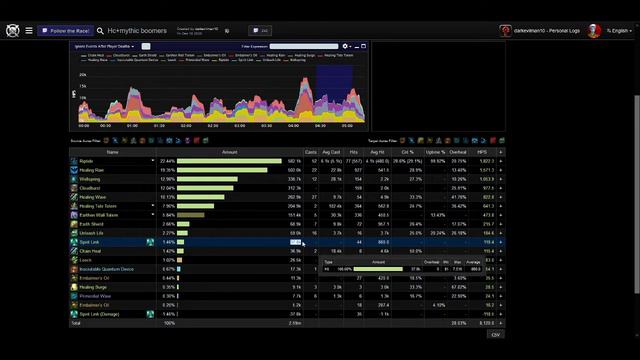Click the Follow the Race! button
The width and height of the screenshot is (640, 360).
65,31
